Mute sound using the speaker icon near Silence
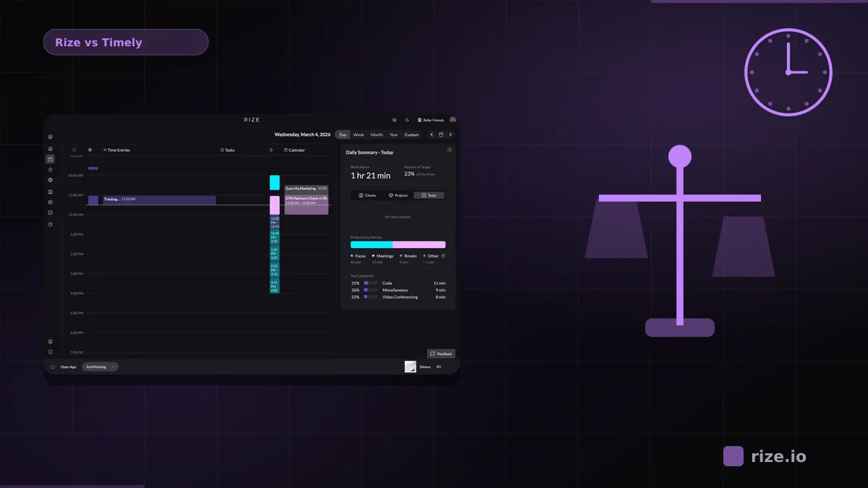The height and width of the screenshot is (488, 868). coord(437,367)
